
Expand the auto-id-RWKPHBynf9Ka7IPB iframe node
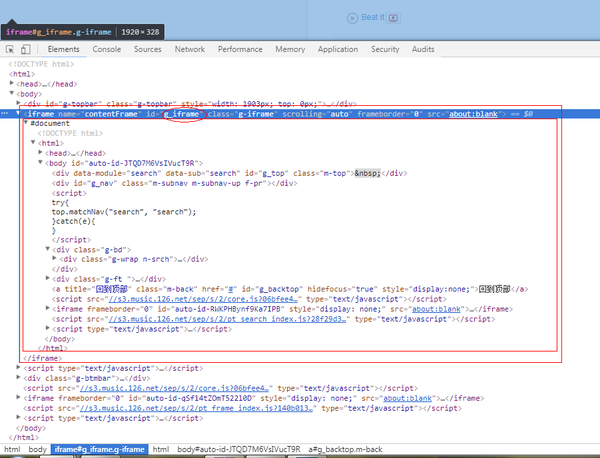47,308
